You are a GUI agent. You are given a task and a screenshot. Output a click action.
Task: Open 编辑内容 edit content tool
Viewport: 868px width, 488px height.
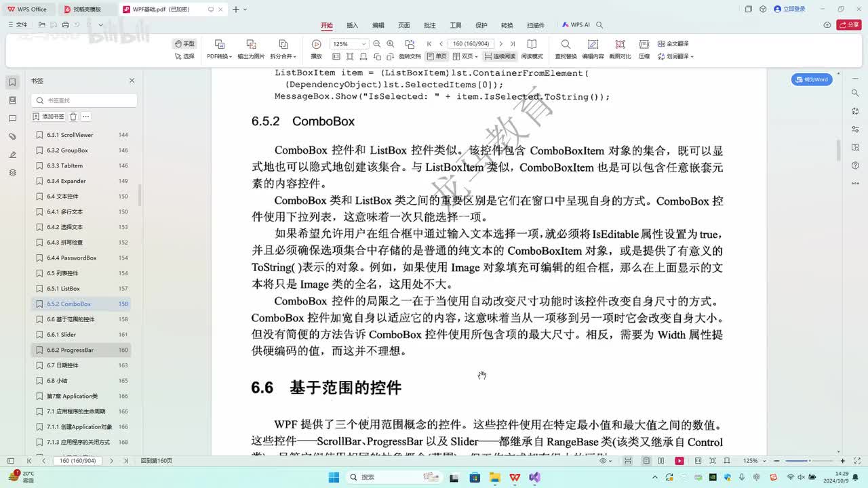pyautogui.click(x=593, y=49)
